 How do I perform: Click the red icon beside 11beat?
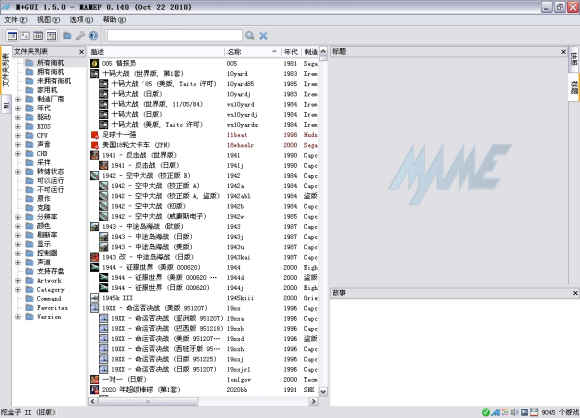(95, 135)
